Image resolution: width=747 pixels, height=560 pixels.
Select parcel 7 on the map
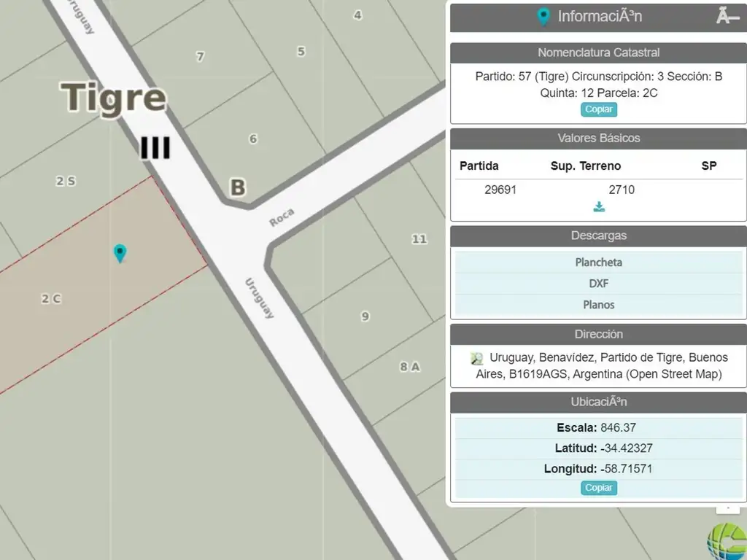tap(200, 56)
